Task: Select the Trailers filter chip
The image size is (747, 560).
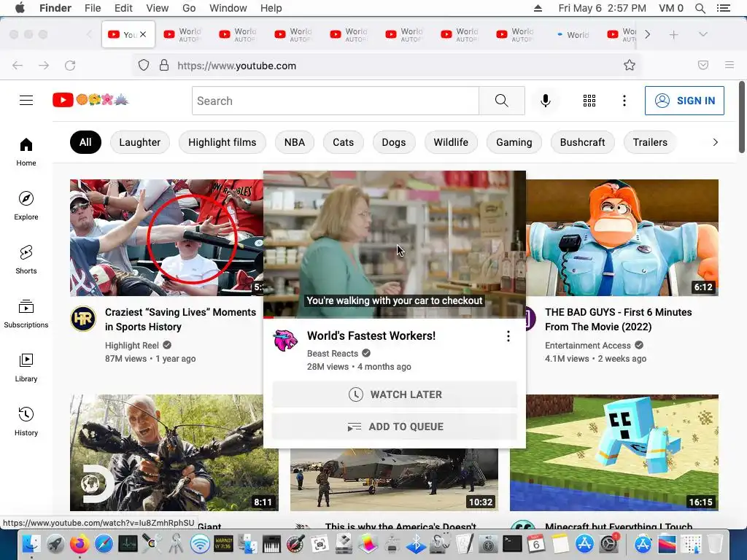Action: [x=650, y=142]
